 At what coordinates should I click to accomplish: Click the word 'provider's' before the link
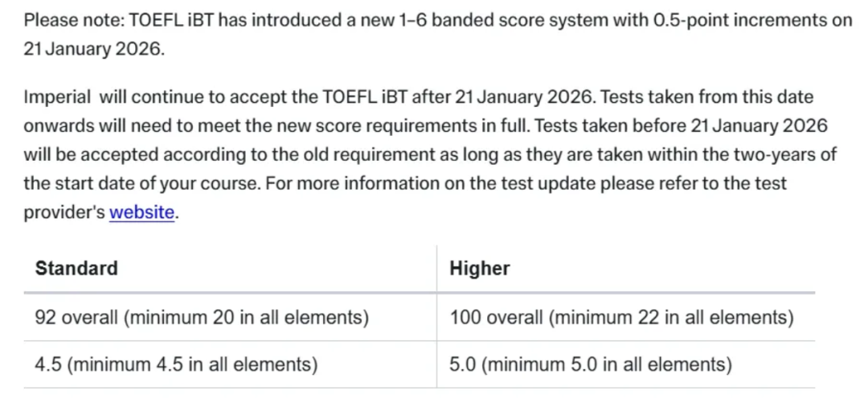coord(64,213)
